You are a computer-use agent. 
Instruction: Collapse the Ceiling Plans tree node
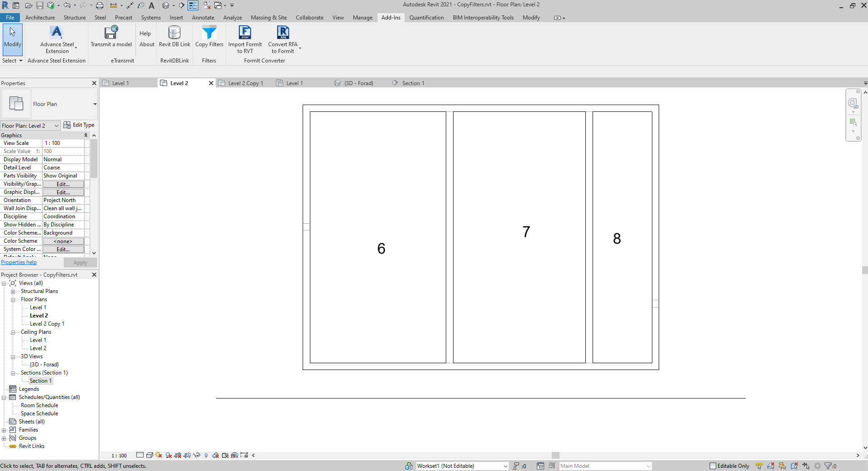point(13,332)
